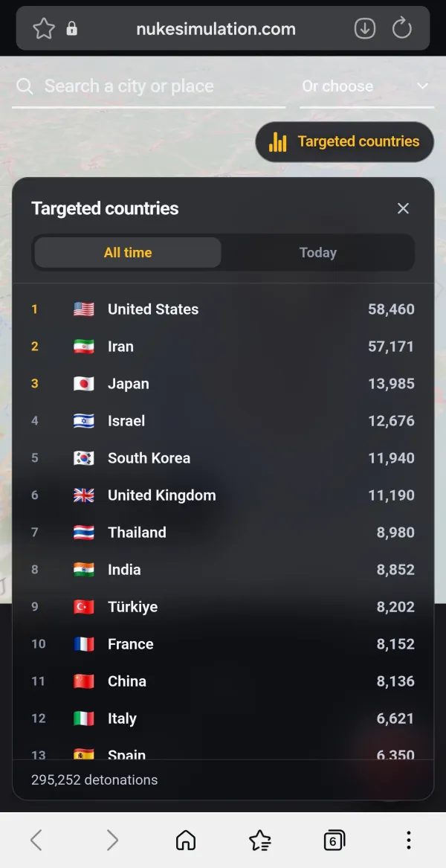This screenshot has width=446, height=868.
Task: Click the 'Or choose' chevron arrow
Action: coord(423,86)
